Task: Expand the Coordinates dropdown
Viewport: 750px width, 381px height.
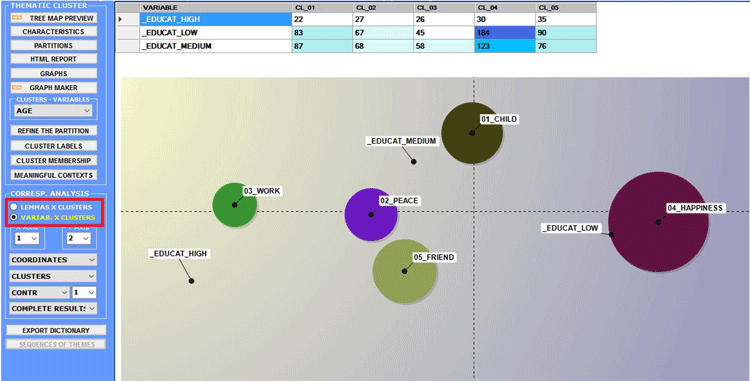Action: click(x=53, y=260)
